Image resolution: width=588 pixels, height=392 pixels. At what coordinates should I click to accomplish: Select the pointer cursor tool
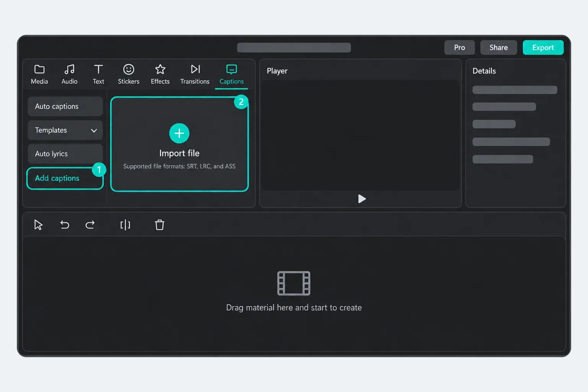[38, 225]
